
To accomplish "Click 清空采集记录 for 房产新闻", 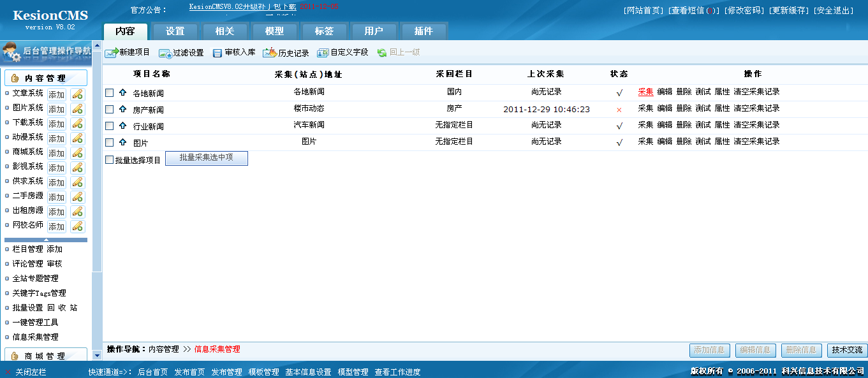I will [x=757, y=108].
